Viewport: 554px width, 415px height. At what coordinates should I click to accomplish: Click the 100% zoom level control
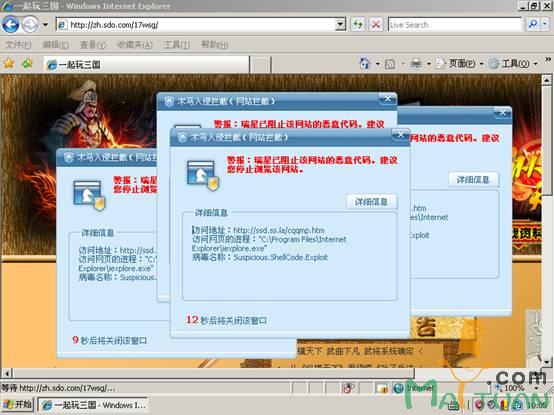(514, 388)
